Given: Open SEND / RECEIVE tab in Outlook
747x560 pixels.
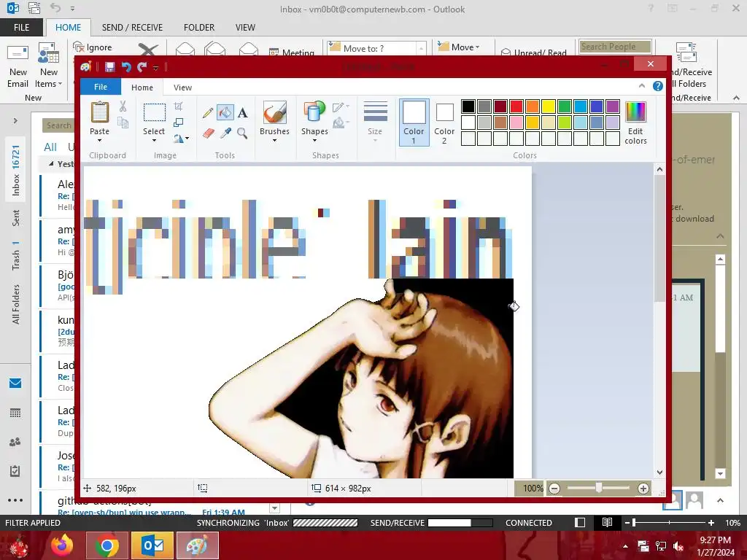Looking at the screenshot, I should coord(132,27).
